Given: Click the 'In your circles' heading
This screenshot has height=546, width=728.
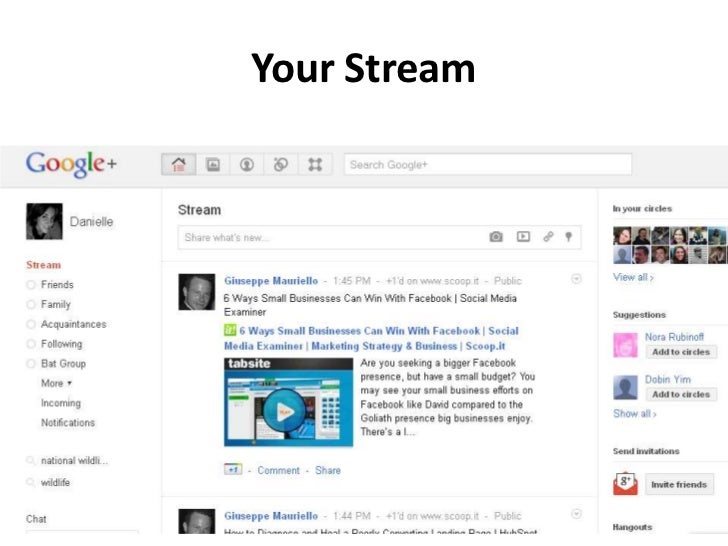Looking at the screenshot, I should click(642, 208).
